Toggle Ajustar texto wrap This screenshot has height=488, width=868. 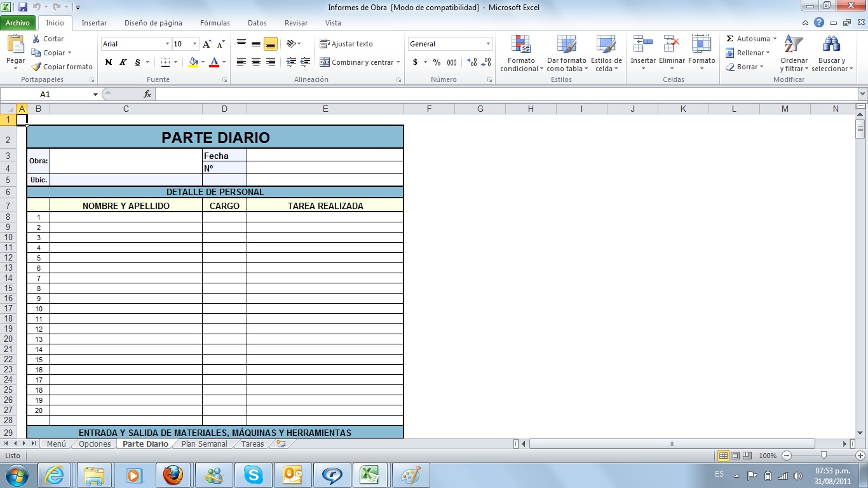tap(346, 44)
